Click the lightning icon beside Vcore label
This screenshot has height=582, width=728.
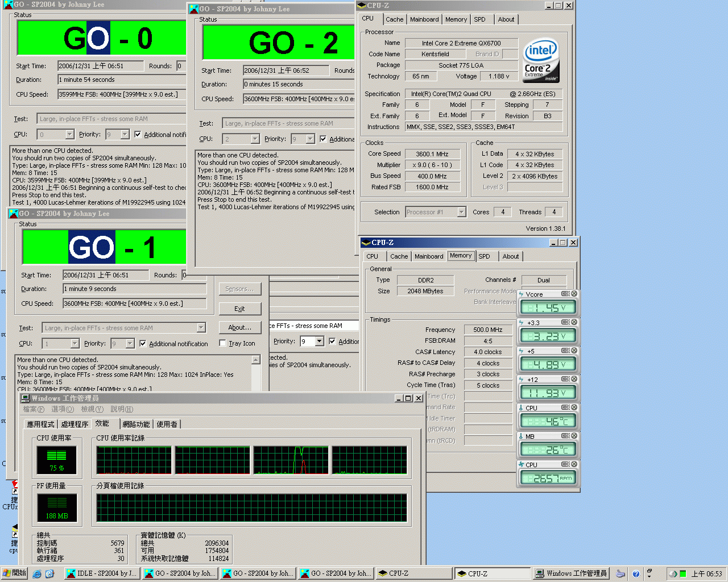521,294
